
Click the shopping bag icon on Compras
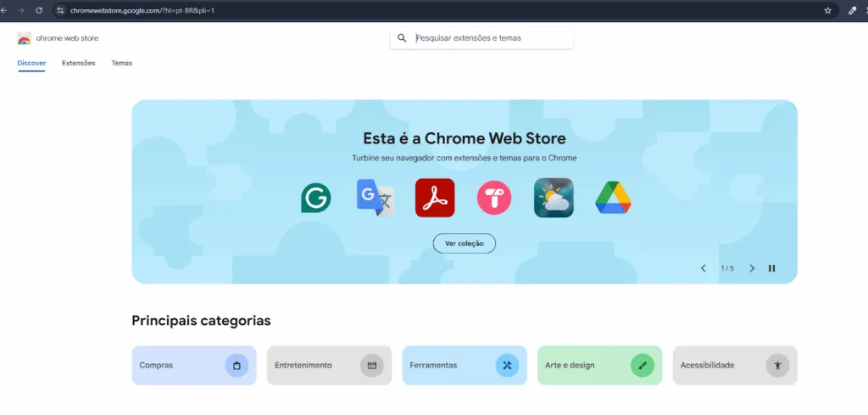coord(236,366)
